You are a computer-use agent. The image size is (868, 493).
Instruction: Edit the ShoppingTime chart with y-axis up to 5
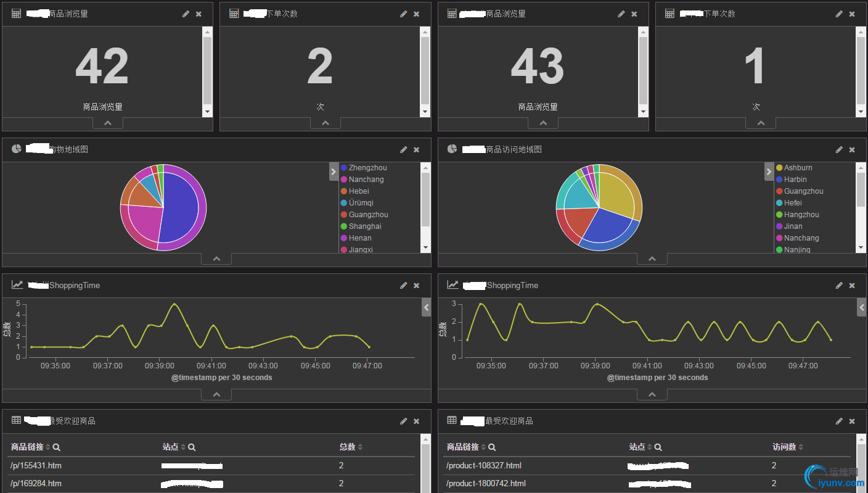click(404, 285)
